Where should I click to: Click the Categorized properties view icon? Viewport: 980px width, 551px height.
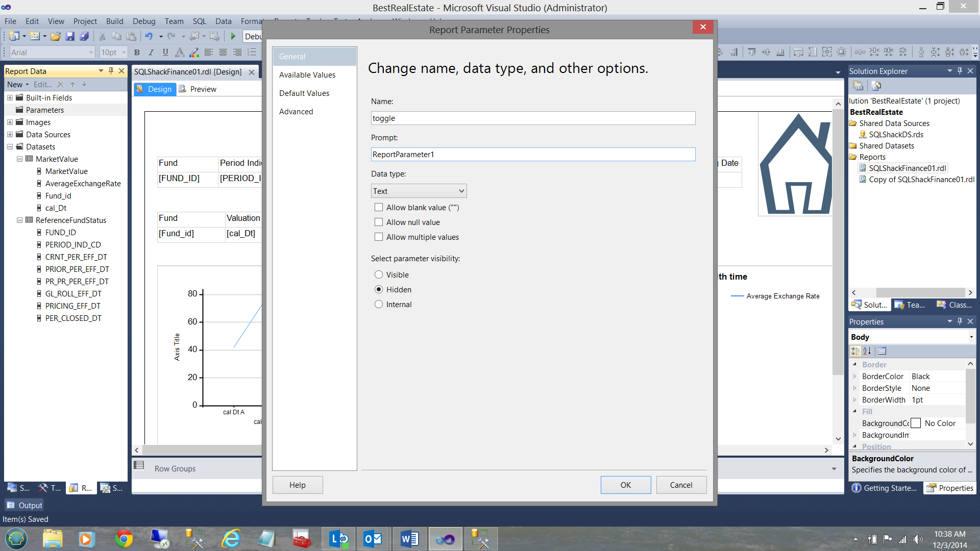click(x=855, y=351)
